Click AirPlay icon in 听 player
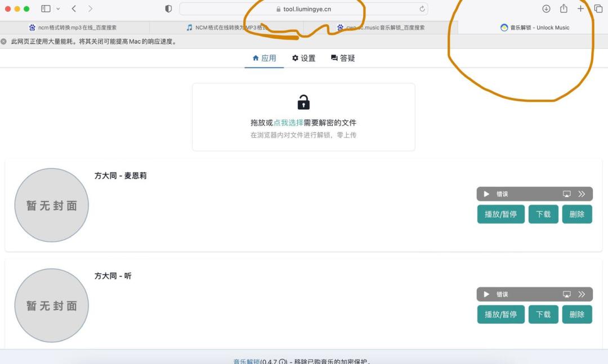The width and height of the screenshot is (608, 364). click(566, 294)
